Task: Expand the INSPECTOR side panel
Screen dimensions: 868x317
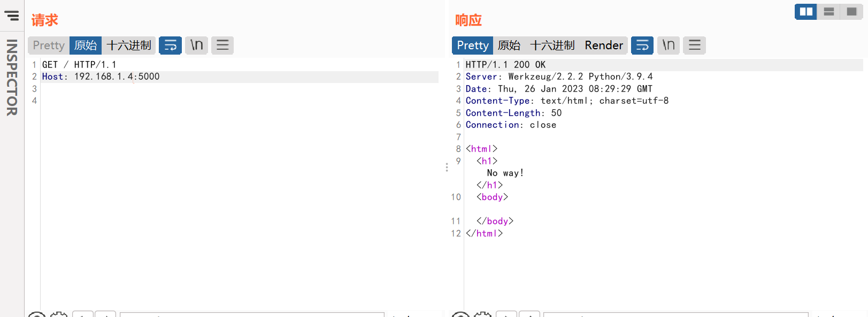Action: tap(12, 78)
